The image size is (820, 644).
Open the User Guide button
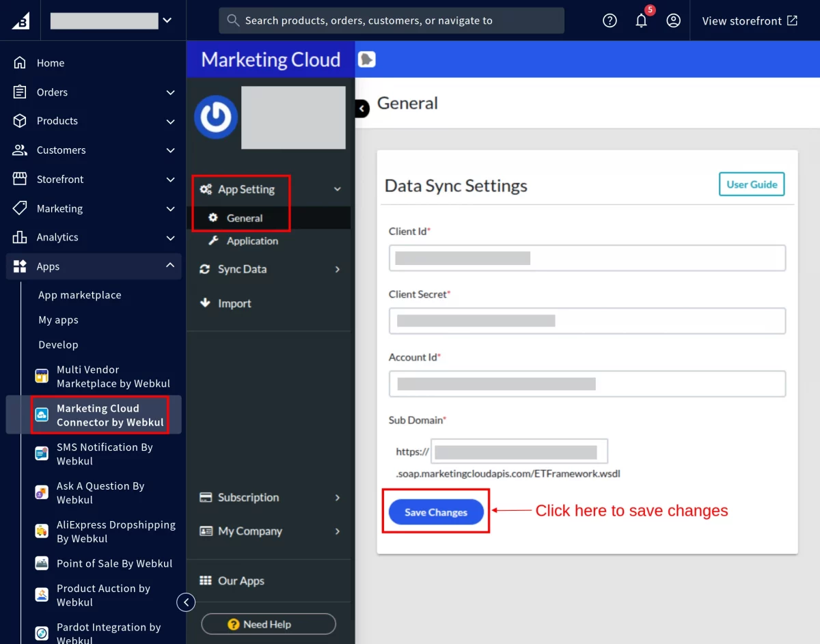752,184
